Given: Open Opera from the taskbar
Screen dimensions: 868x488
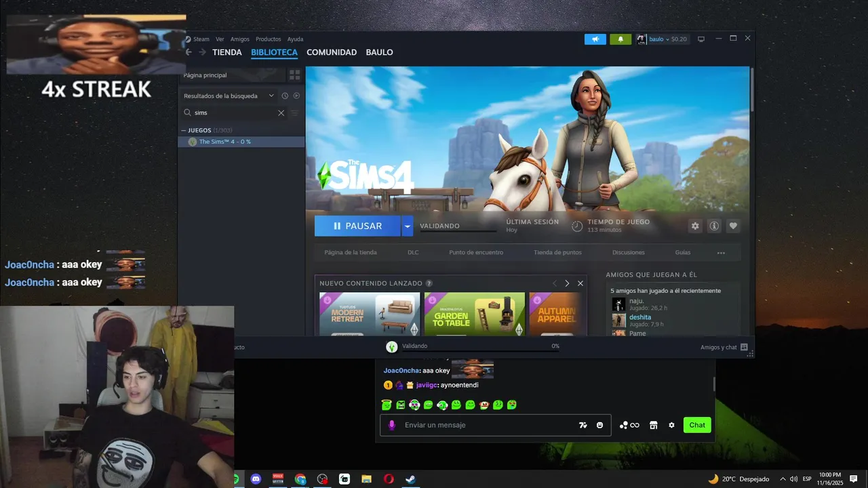Looking at the screenshot, I should [389, 479].
